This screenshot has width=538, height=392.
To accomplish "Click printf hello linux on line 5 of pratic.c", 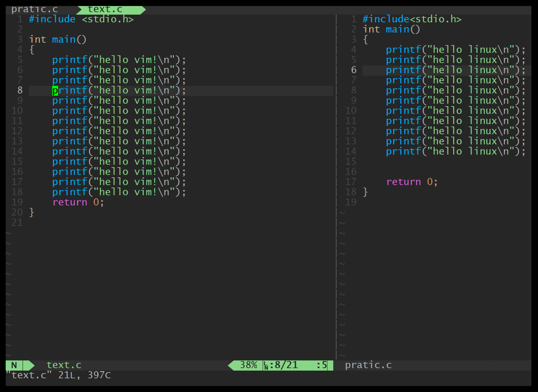I will (x=456, y=60).
